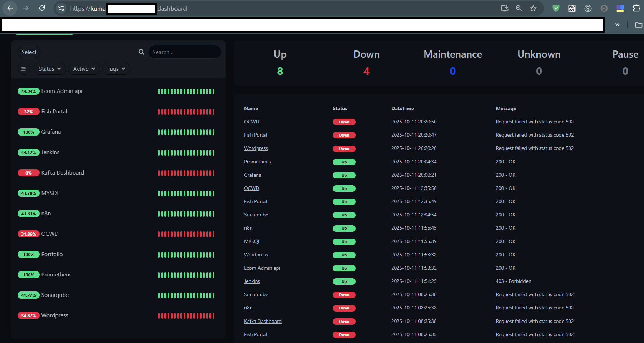Image resolution: width=644 pixels, height=343 pixels.
Task: Click the Fish Portal heartbeat bar
Action: [x=186, y=112]
